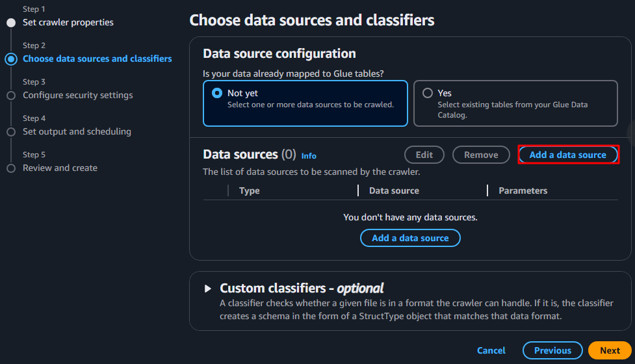Image resolution: width=635 pixels, height=364 pixels.
Task: Click the Step 4 circle indicator
Action: click(x=11, y=132)
